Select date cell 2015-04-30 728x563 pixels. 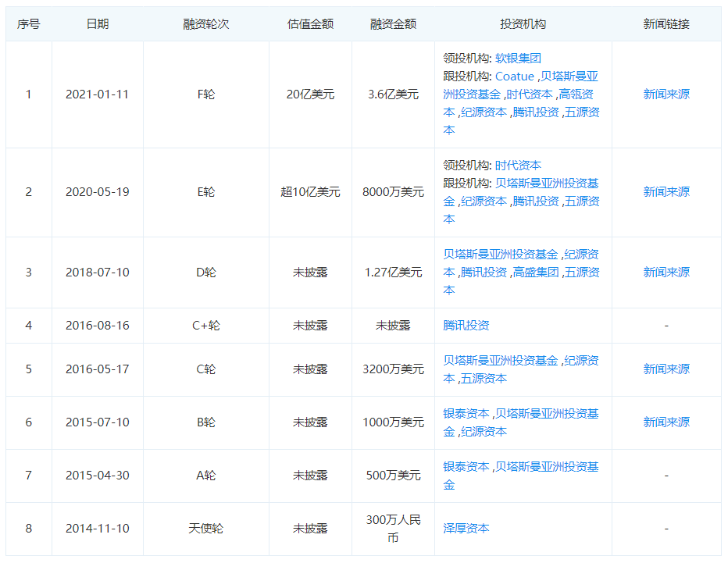98,476
